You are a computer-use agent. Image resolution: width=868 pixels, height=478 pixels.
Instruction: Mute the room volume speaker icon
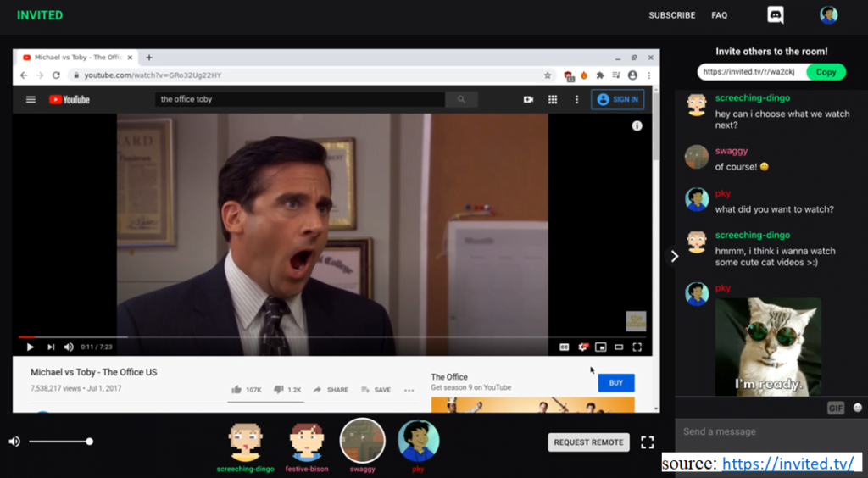(x=14, y=442)
